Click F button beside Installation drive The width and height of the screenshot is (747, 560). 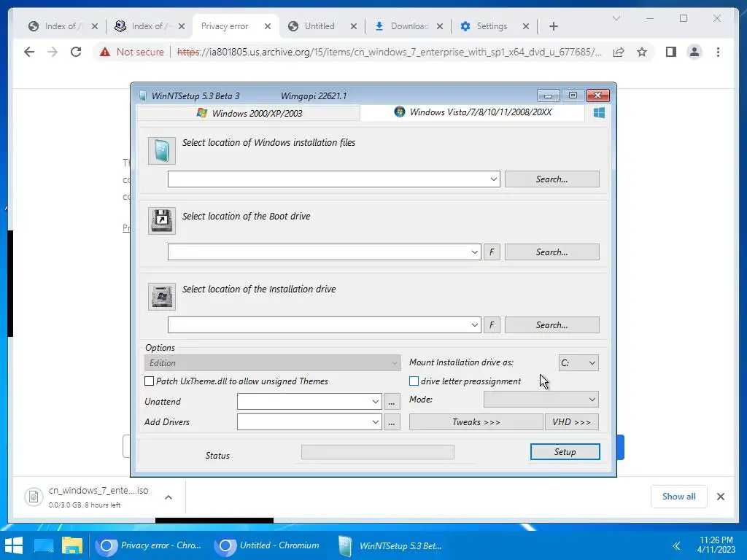(492, 324)
